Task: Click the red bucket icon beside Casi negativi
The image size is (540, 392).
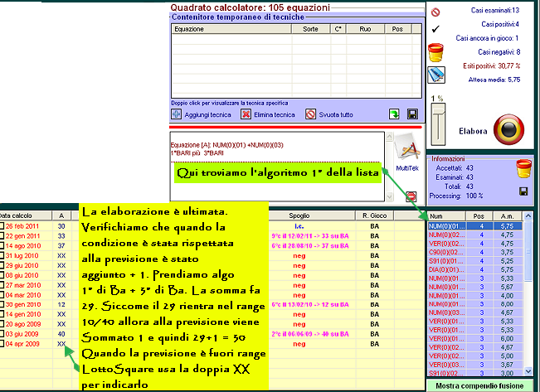Action: coord(435,52)
